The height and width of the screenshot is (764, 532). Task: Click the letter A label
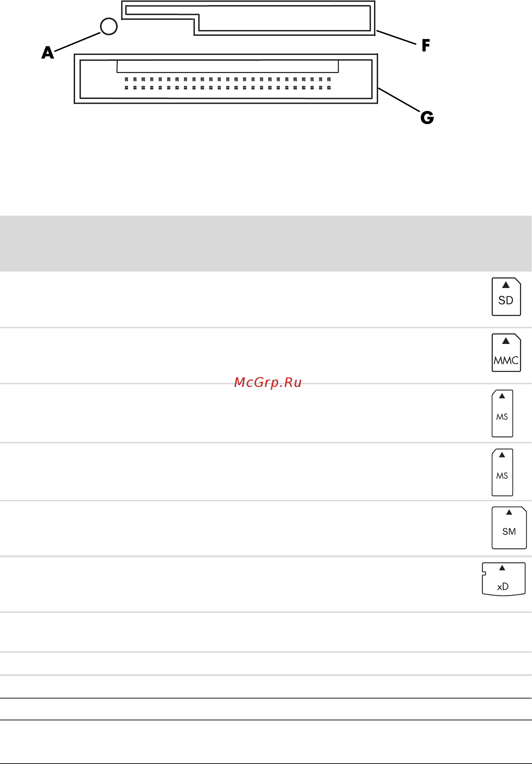[48, 53]
